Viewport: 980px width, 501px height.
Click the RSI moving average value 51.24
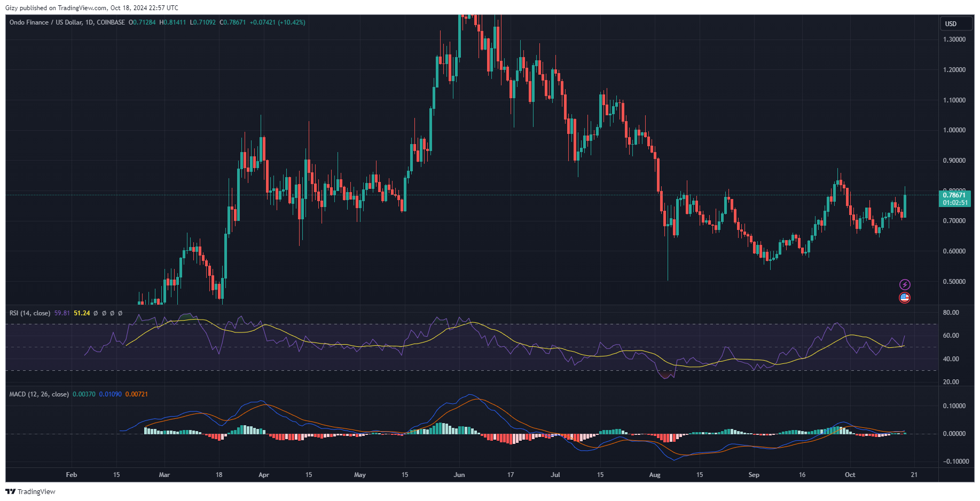82,313
